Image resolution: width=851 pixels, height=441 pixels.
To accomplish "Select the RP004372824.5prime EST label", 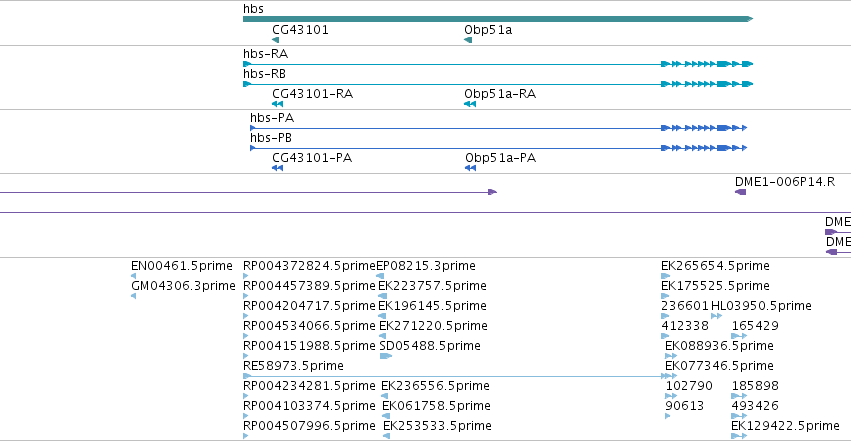I will [309, 266].
